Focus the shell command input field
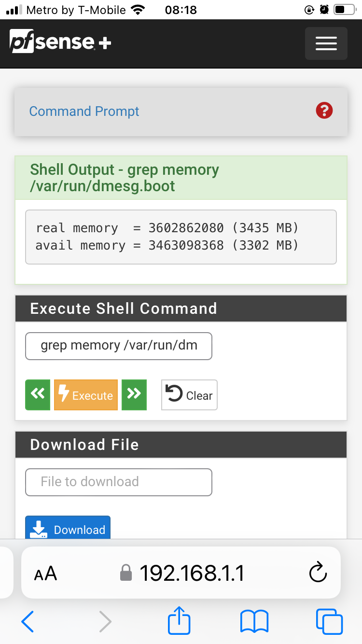Image resolution: width=362 pixels, height=644 pixels. tap(119, 346)
